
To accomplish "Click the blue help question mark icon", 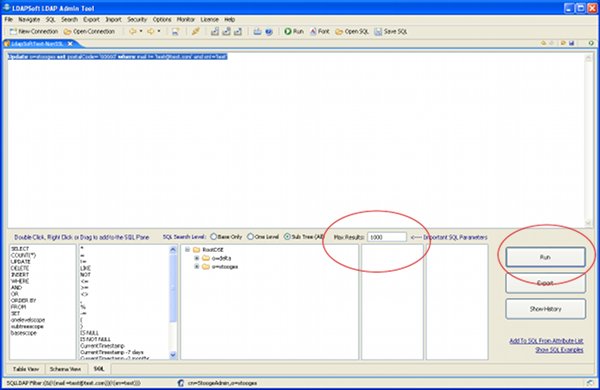I will (x=269, y=32).
